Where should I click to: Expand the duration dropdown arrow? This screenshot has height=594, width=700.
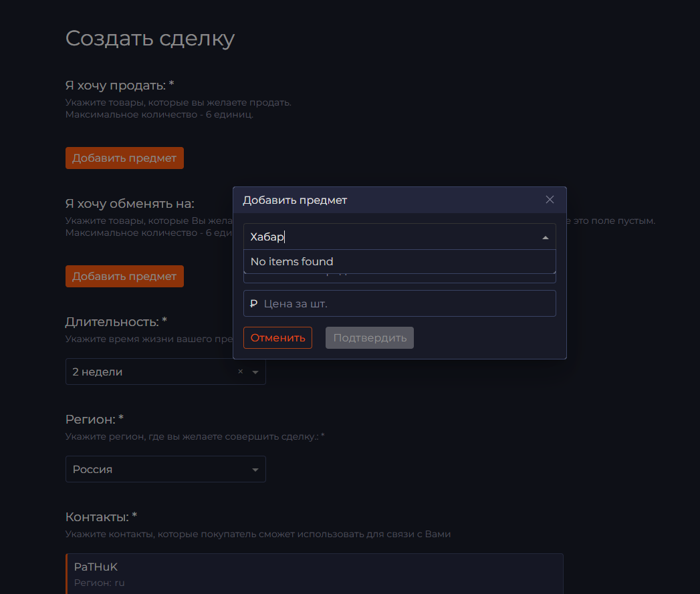[255, 372]
